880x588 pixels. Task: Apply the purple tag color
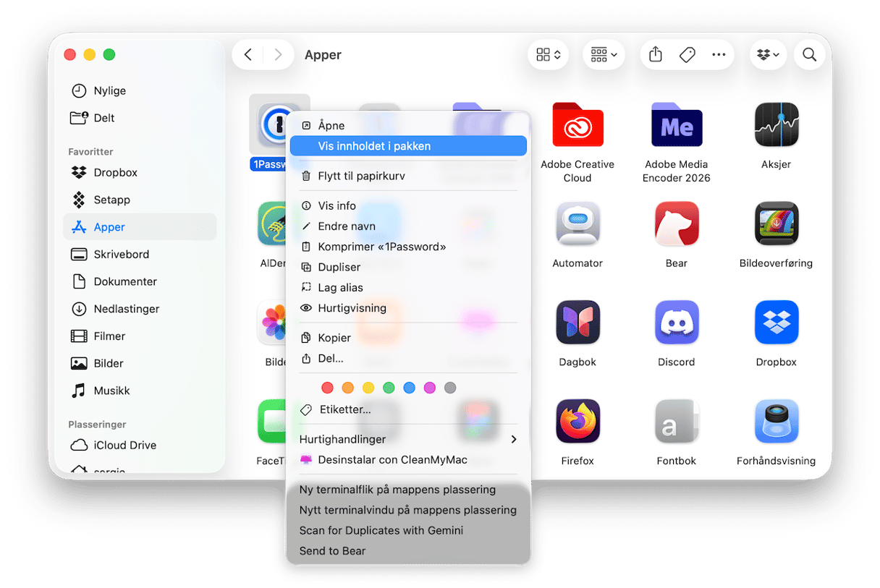pos(430,388)
